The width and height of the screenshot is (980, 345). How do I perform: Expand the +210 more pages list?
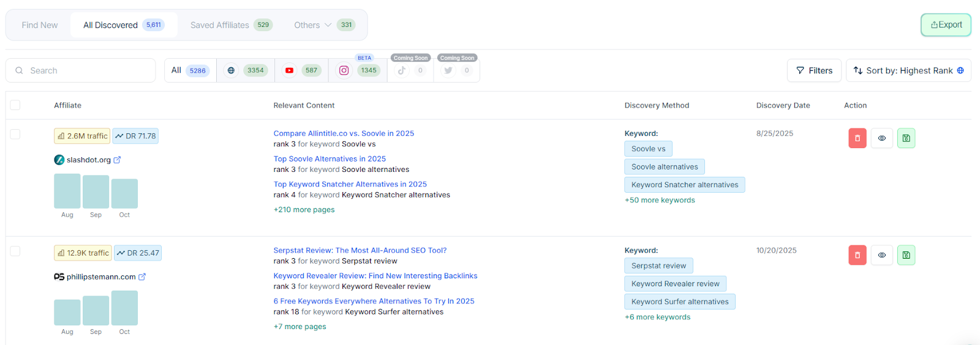[304, 210]
